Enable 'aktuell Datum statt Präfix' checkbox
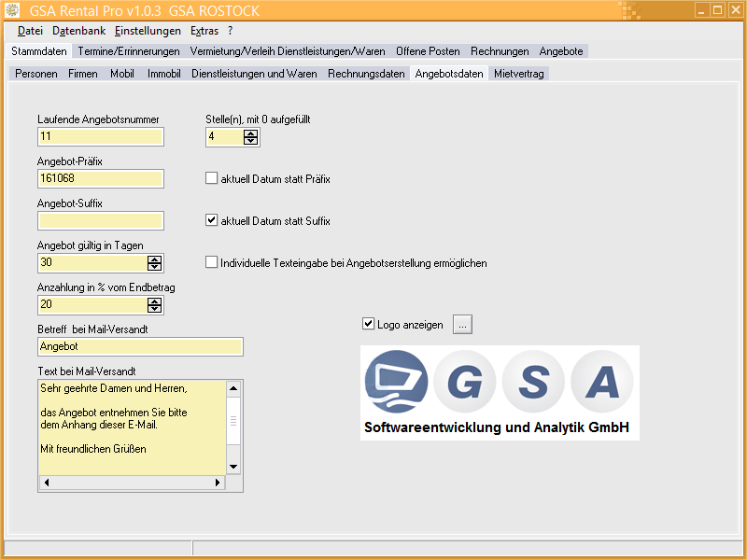 coord(211,178)
